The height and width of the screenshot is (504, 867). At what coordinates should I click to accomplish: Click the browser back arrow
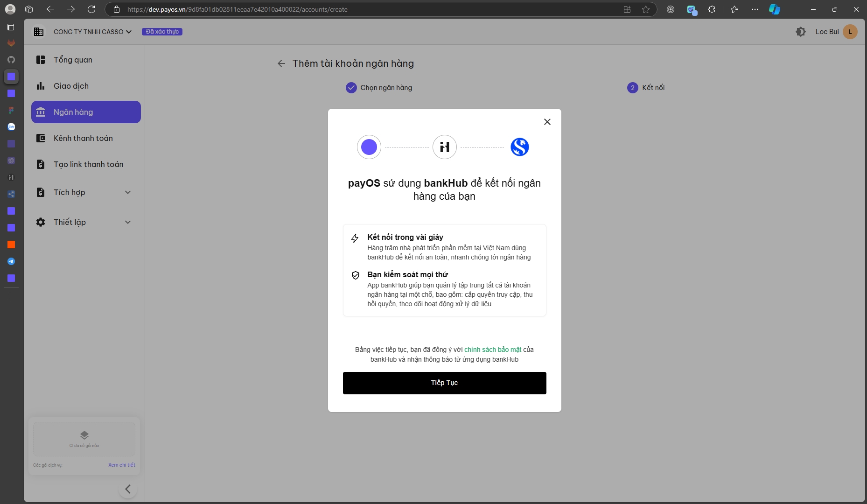click(50, 9)
